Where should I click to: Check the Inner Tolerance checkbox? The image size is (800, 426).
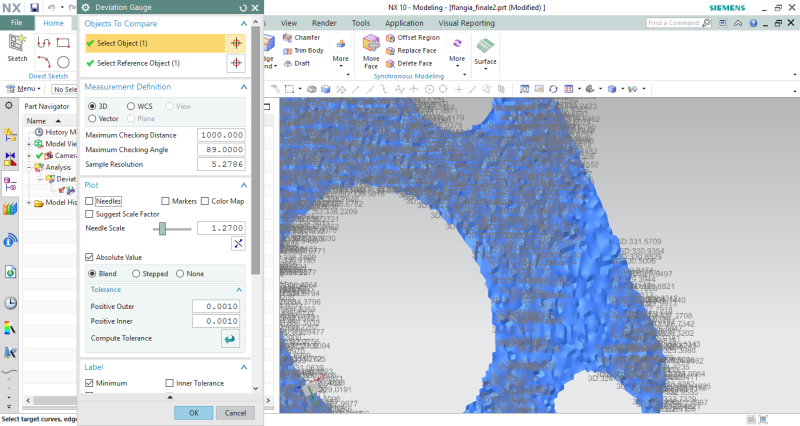point(169,383)
